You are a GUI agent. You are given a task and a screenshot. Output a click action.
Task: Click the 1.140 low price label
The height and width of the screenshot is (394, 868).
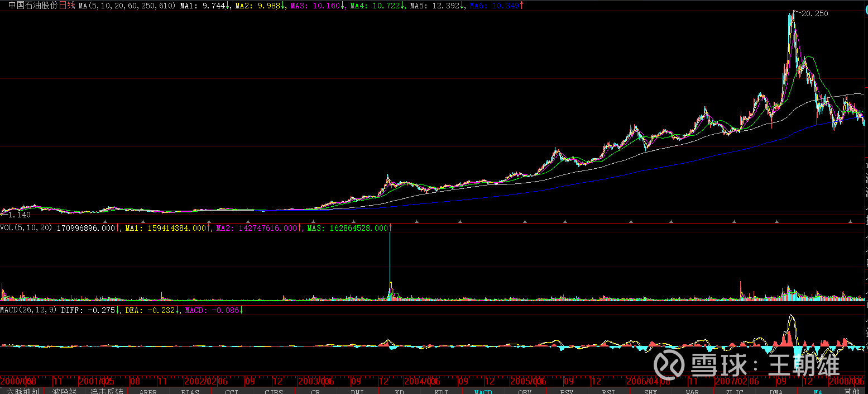point(19,215)
